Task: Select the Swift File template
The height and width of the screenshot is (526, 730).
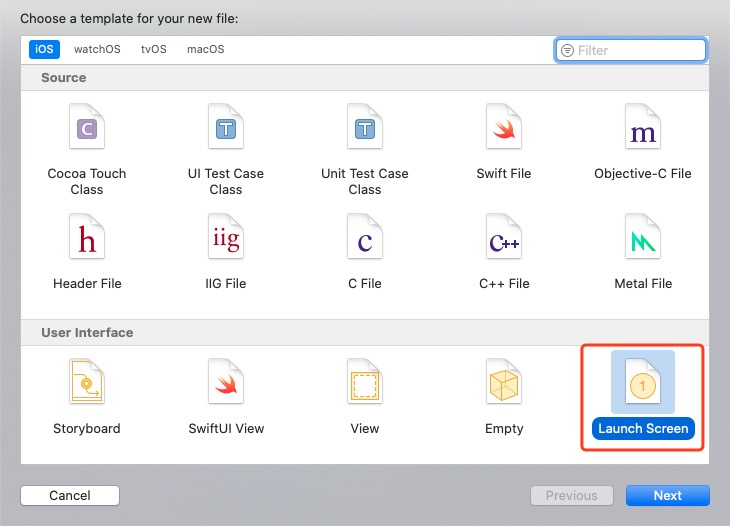Action: tap(503, 130)
